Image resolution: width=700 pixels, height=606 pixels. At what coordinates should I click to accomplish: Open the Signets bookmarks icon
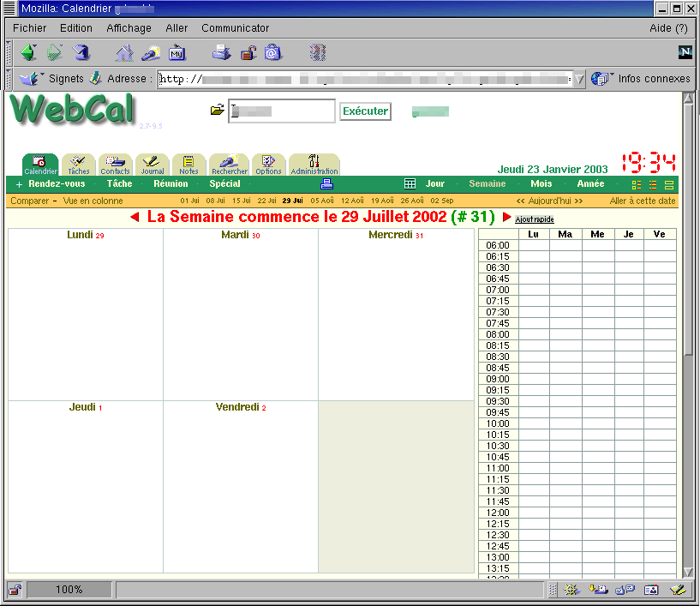[x=29, y=79]
